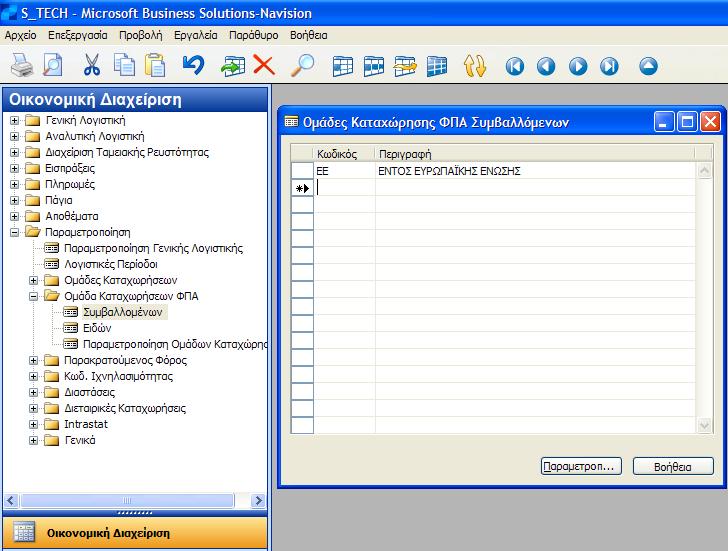Click the Show All grid icon
This screenshot has height=551, width=728.
coord(436,66)
